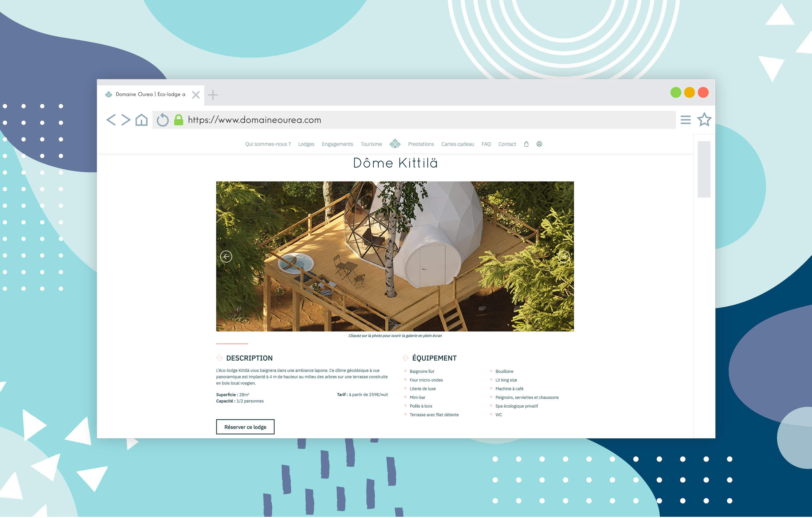This screenshot has height=518, width=812.
Task: Click the browser forward arrow
Action: tap(126, 120)
